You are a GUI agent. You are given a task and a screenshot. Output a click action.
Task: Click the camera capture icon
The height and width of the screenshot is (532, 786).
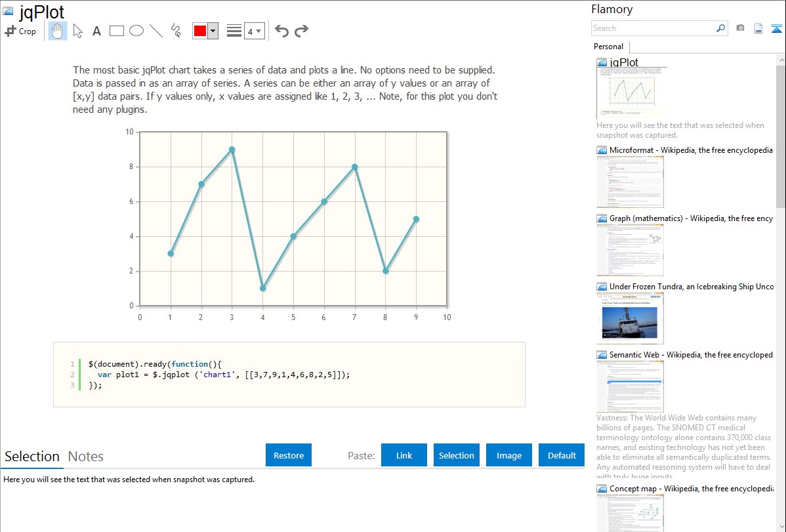(x=740, y=28)
